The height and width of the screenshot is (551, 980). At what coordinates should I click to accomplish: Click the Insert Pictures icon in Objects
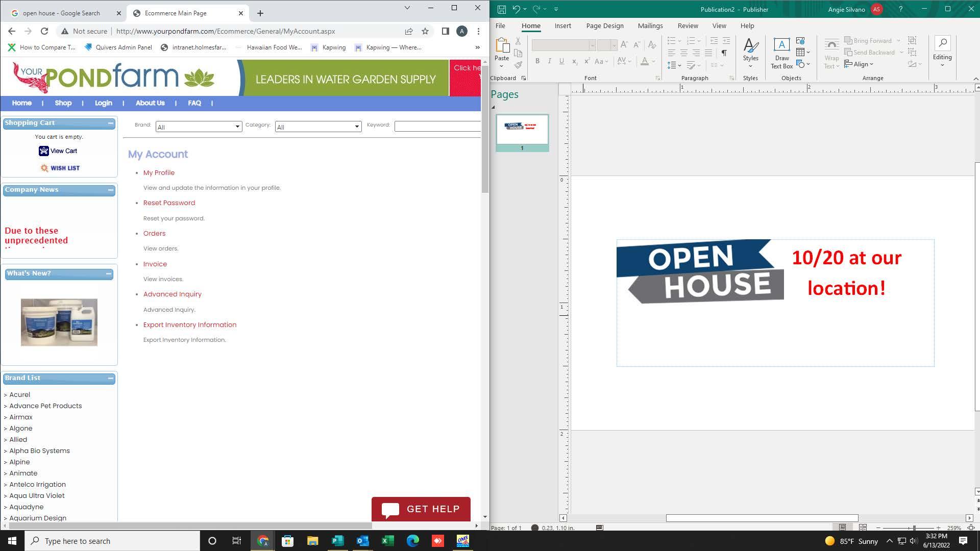tap(800, 40)
